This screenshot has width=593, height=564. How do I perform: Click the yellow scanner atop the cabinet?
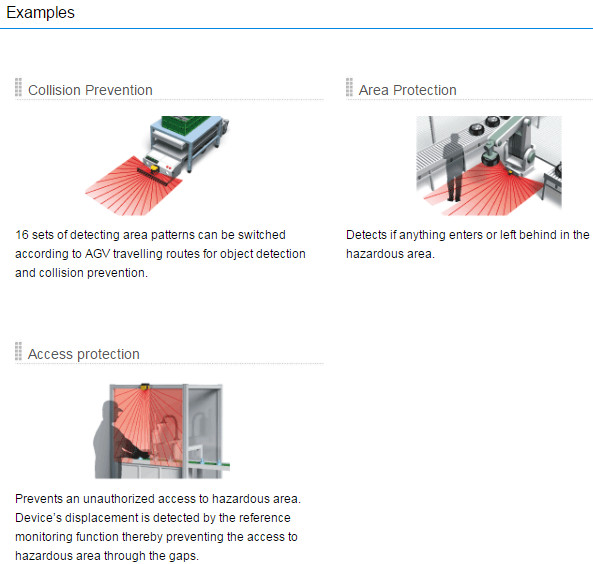click(145, 387)
